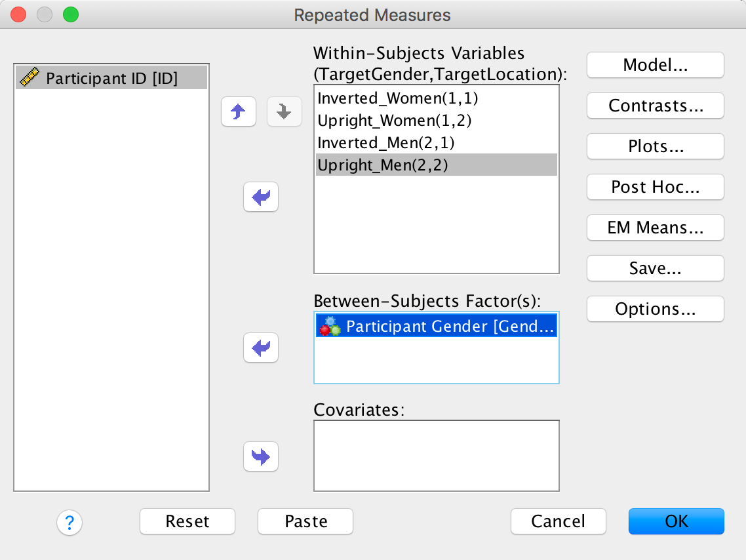Confirm the analysis with OK

(676, 521)
